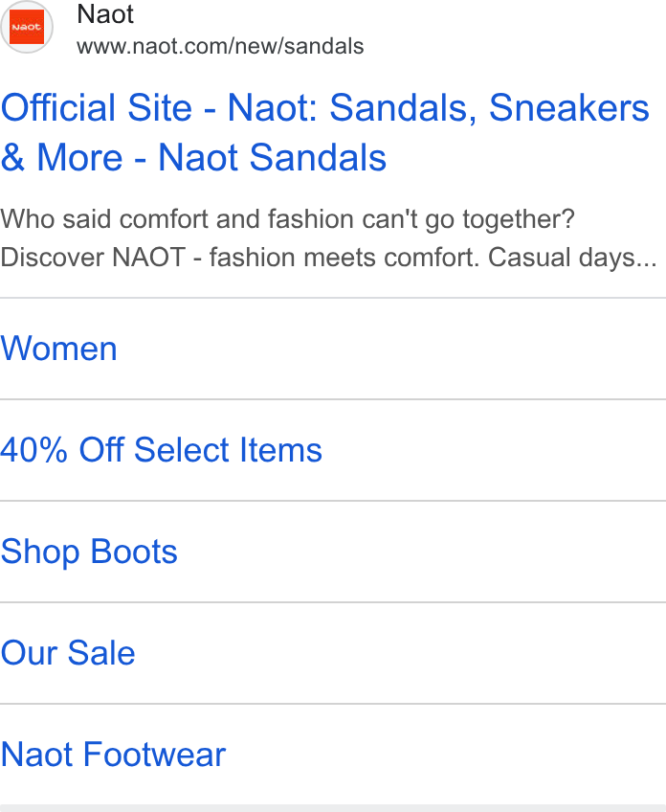Click the truncated 'Casual days...' description ending
This screenshot has height=812, width=666.
[572, 258]
